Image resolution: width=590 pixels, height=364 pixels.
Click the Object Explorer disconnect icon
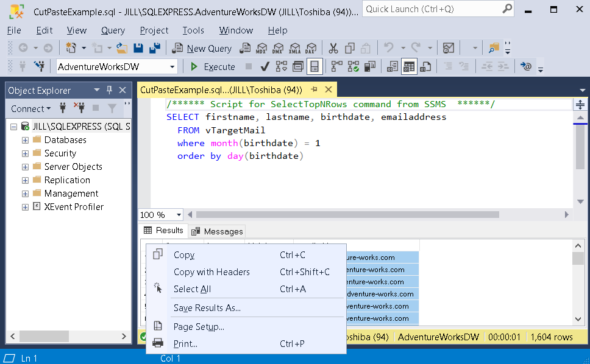[x=79, y=108]
